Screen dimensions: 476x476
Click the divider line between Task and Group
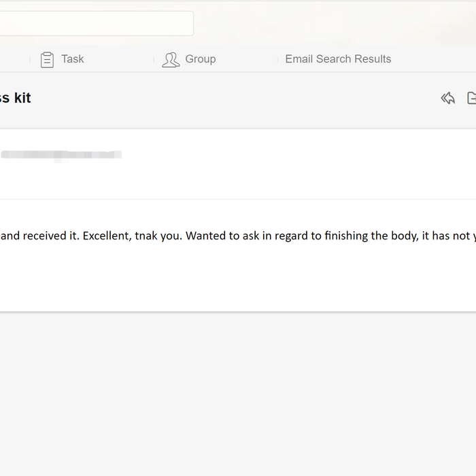pos(154,59)
